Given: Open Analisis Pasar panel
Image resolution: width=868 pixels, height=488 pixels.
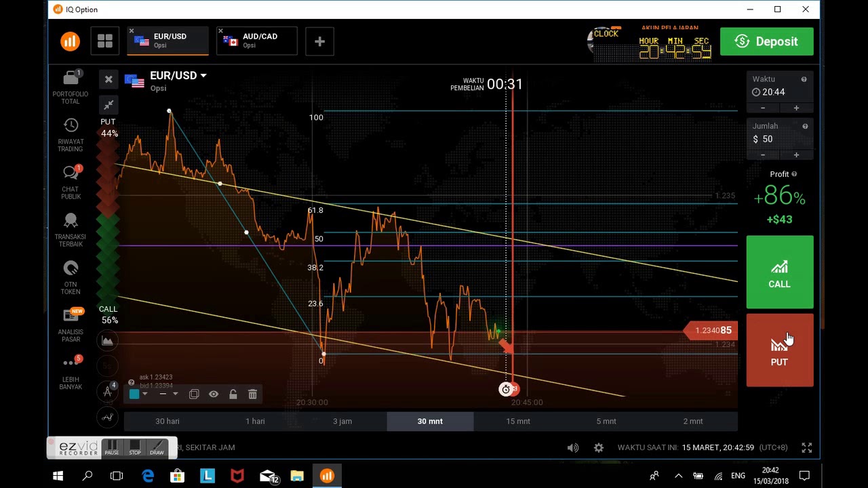Looking at the screenshot, I should (71, 325).
